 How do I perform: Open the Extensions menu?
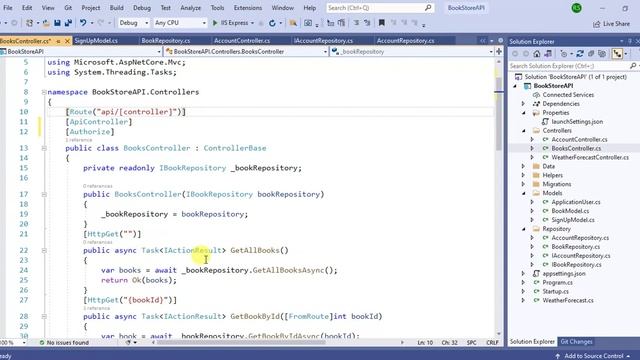(248, 8)
